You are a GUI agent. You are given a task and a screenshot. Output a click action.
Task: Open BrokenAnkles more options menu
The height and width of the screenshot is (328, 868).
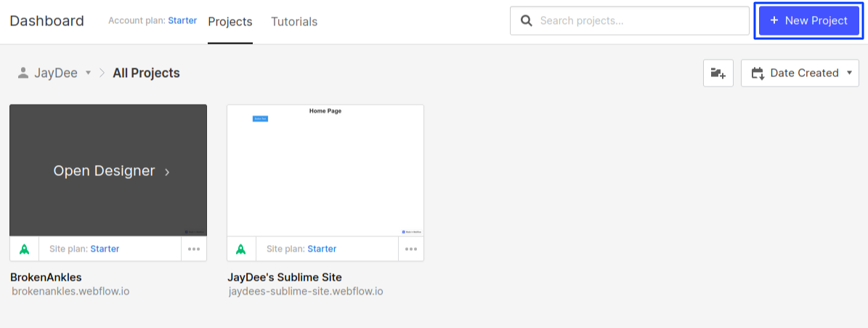point(194,249)
